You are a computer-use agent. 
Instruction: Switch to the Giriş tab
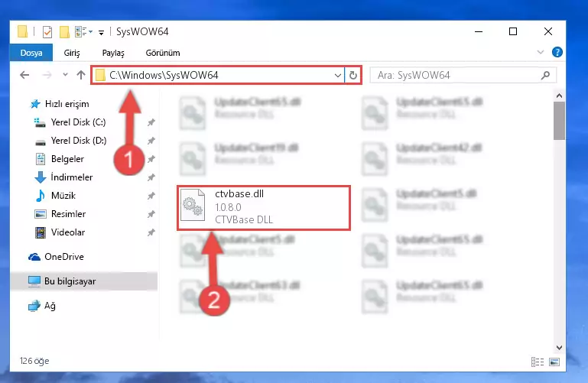click(x=72, y=53)
